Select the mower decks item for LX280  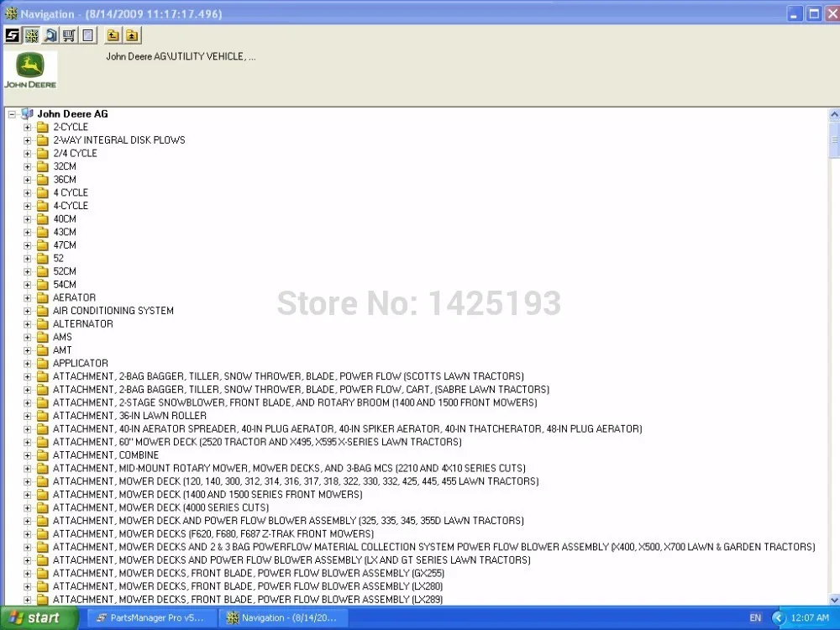248,586
